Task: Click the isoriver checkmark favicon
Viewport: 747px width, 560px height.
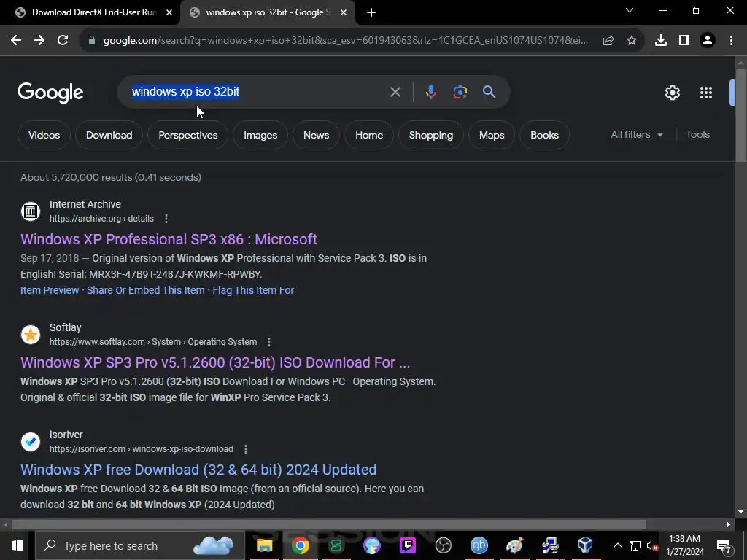Action: (31, 441)
